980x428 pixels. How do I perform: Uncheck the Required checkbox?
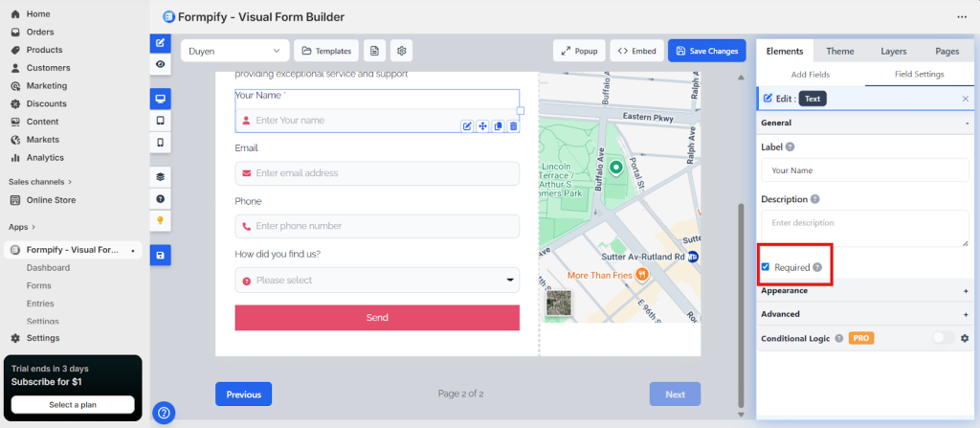(765, 267)
